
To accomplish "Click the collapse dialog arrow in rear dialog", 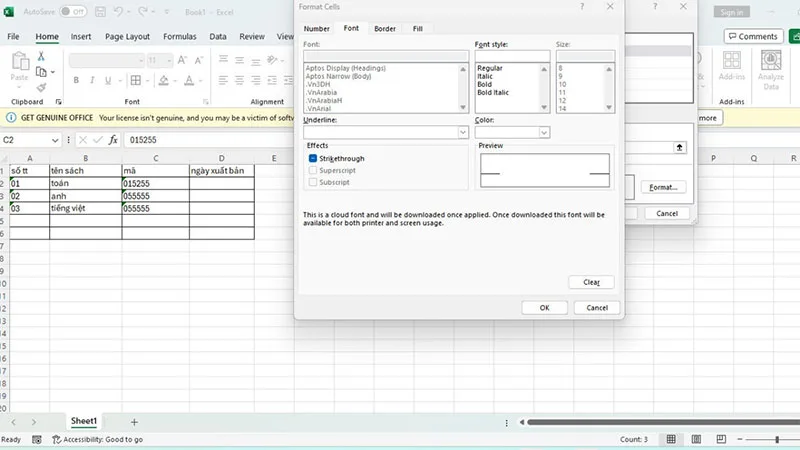I will [x=679, y=147].
